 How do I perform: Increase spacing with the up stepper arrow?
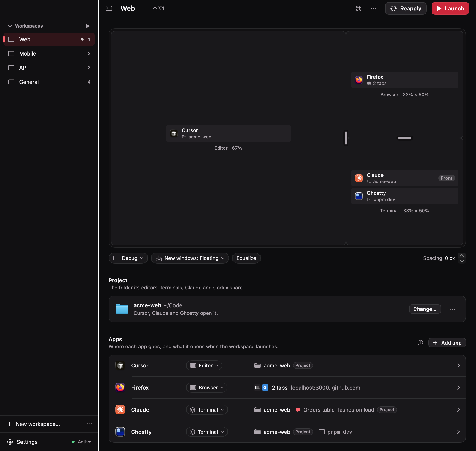click(462, 255)
